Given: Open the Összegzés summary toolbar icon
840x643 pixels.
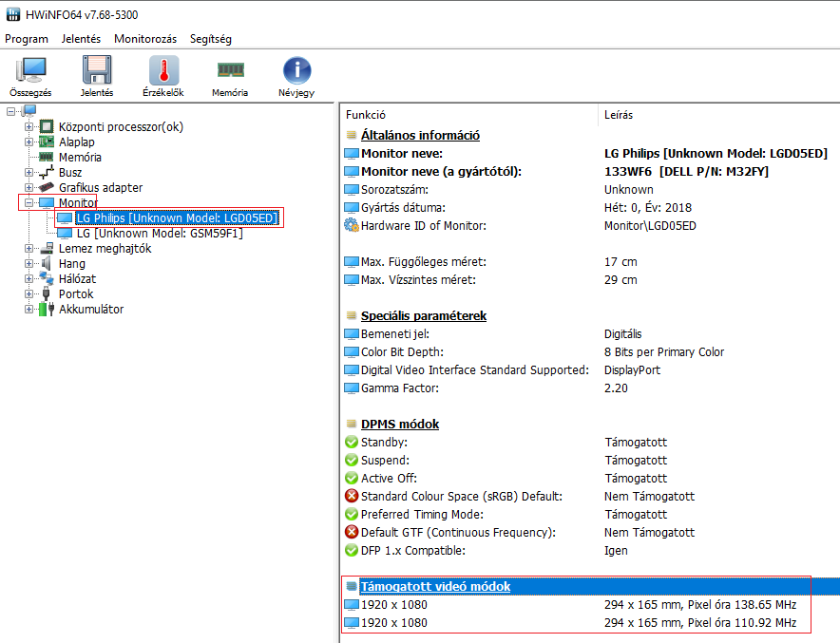Looking at the screenshot, I should [30, 72].
